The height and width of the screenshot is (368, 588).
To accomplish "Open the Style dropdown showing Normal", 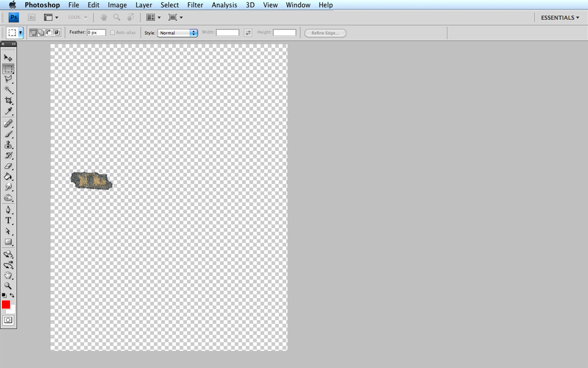I will tap(178, 32).
